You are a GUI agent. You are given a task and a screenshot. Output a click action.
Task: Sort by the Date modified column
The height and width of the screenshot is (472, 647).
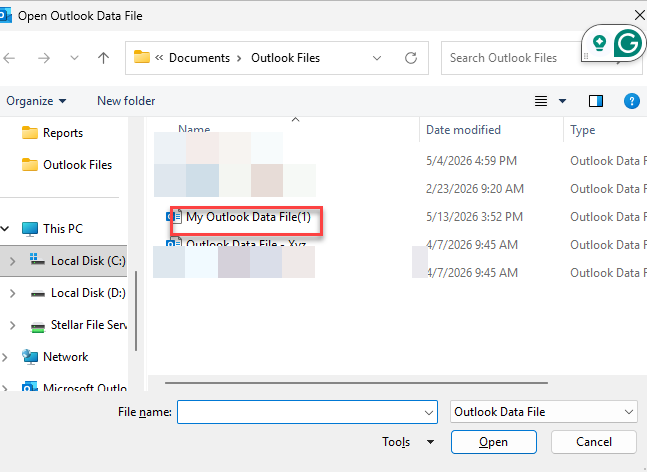click(x=463, y=130)
